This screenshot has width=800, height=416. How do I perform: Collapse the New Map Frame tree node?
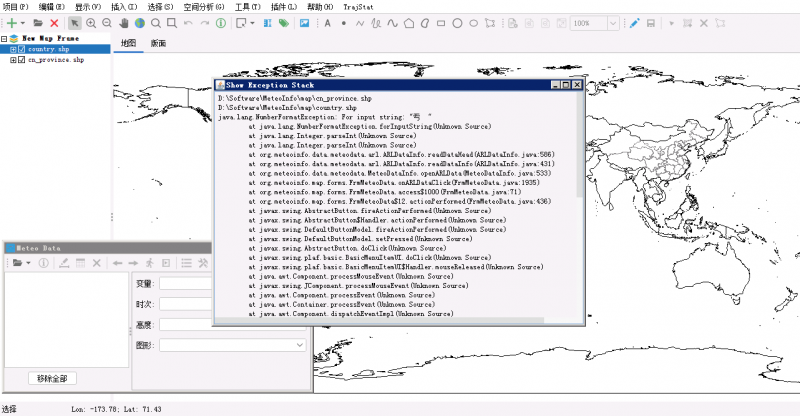click(x=4, y=38)
